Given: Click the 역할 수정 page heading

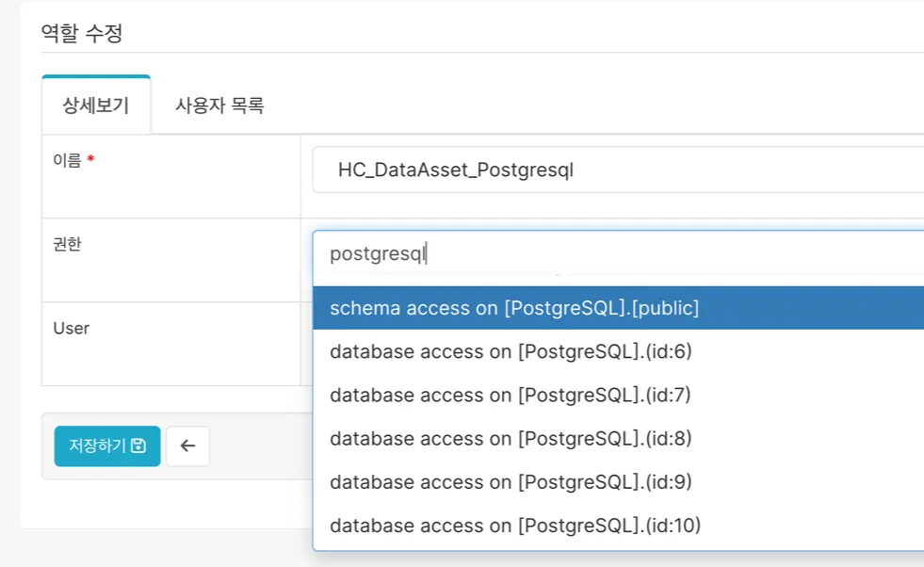Looking at the screenshot, I should coord(82,34).
